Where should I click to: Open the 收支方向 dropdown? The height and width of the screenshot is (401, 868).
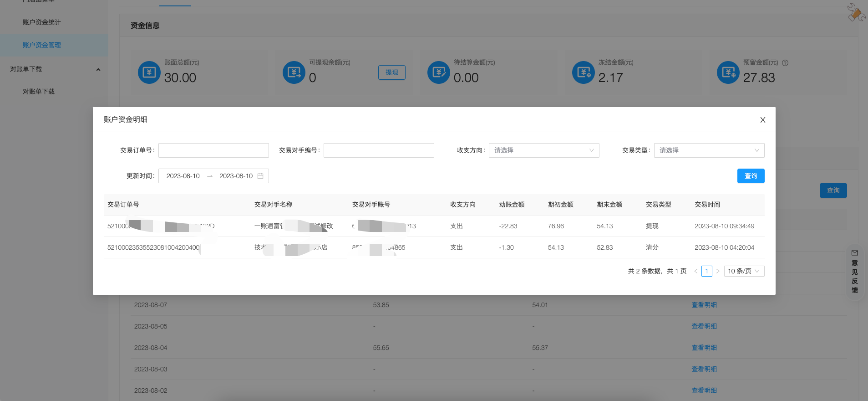[x=544, y=150]
